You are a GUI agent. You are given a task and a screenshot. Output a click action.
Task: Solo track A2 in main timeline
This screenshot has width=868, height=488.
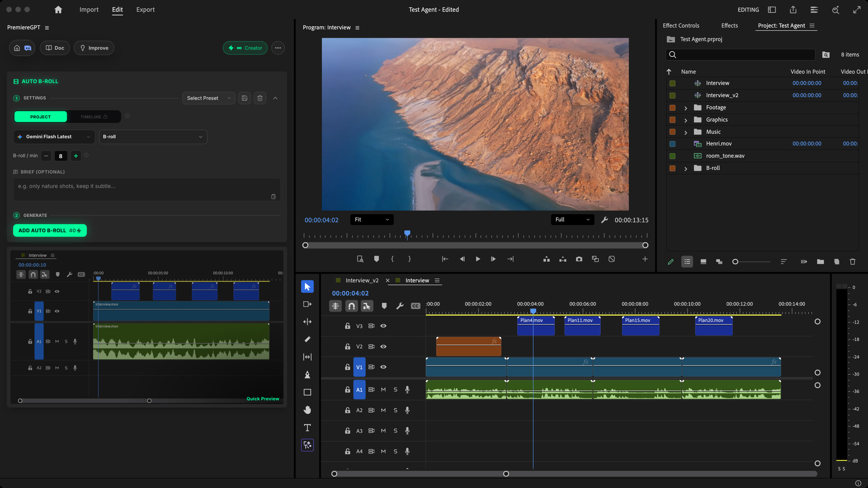[395, 410]
